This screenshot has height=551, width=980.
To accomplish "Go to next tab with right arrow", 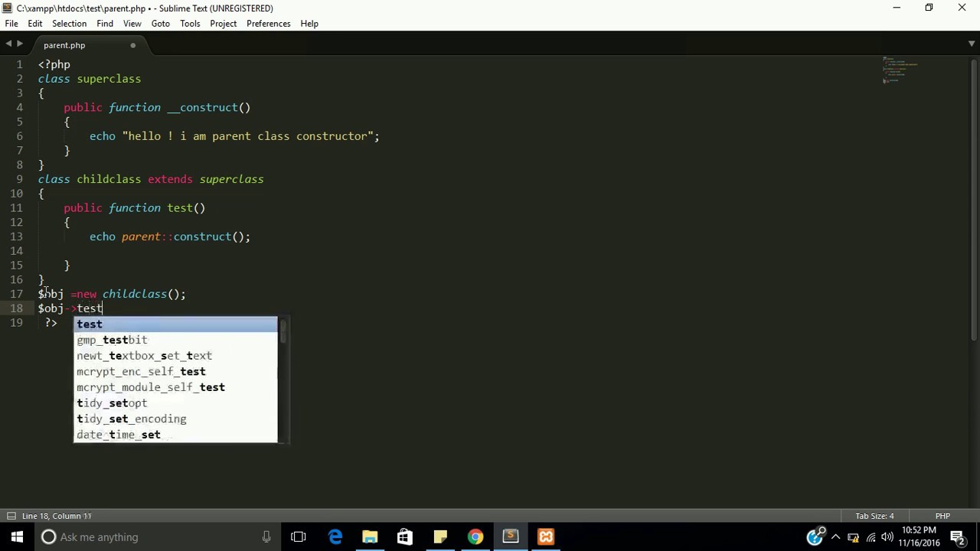I will [20, 44].
